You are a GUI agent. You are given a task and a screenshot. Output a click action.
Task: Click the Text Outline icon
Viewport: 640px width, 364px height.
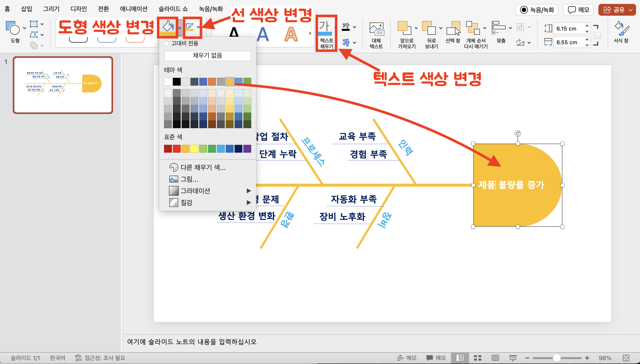point(345,26)
